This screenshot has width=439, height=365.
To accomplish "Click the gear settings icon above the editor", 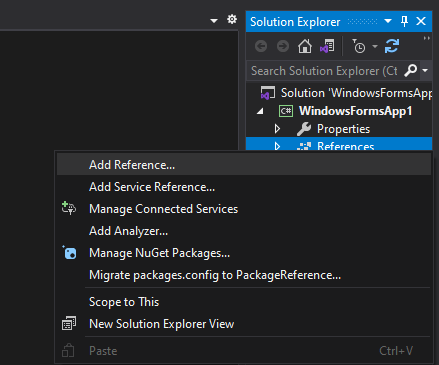I will [232, 19].
